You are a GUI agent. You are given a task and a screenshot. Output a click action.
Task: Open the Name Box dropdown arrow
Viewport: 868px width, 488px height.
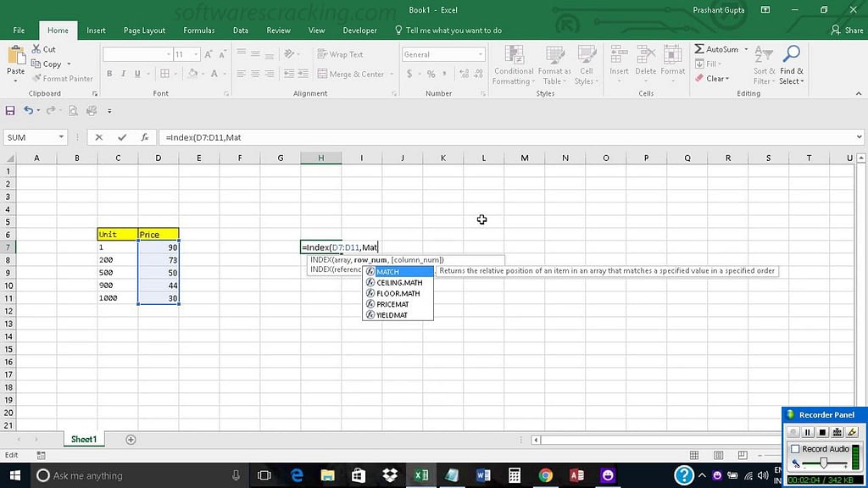pyautogui.click(x=61, y=137)
